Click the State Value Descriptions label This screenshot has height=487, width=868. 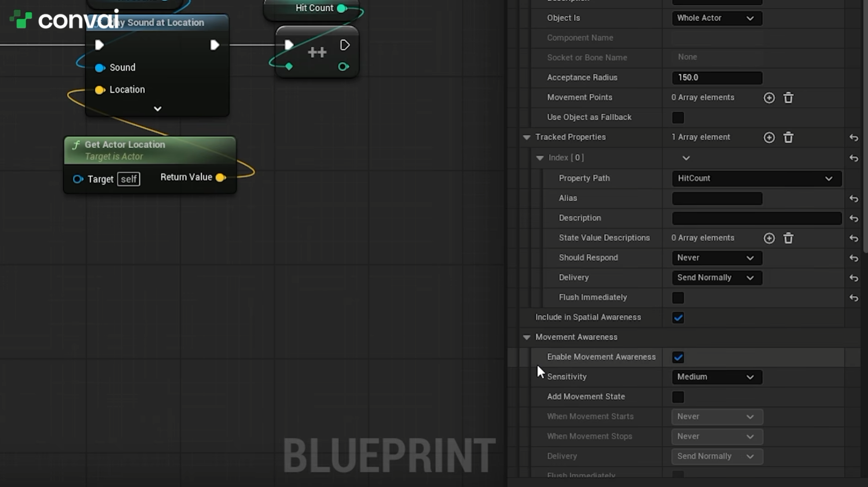coord(604,238)
